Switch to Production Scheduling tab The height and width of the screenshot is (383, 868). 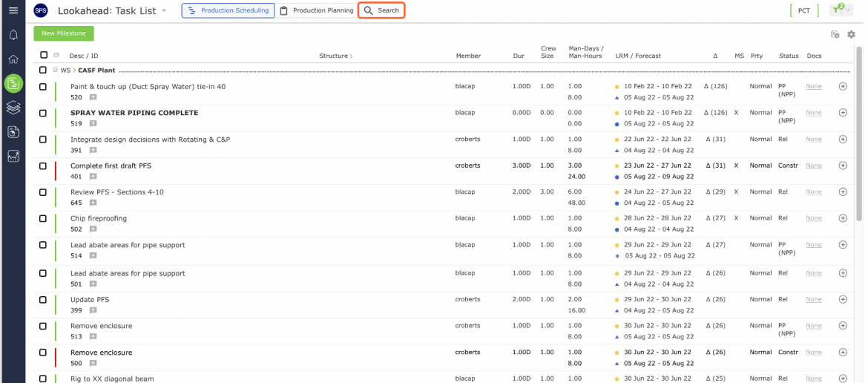pos(228,10)
